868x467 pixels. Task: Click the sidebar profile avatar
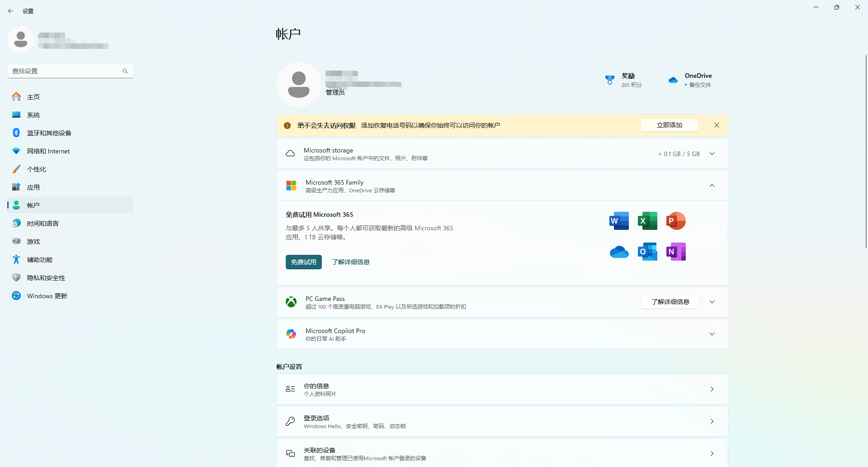pos(21,39)
